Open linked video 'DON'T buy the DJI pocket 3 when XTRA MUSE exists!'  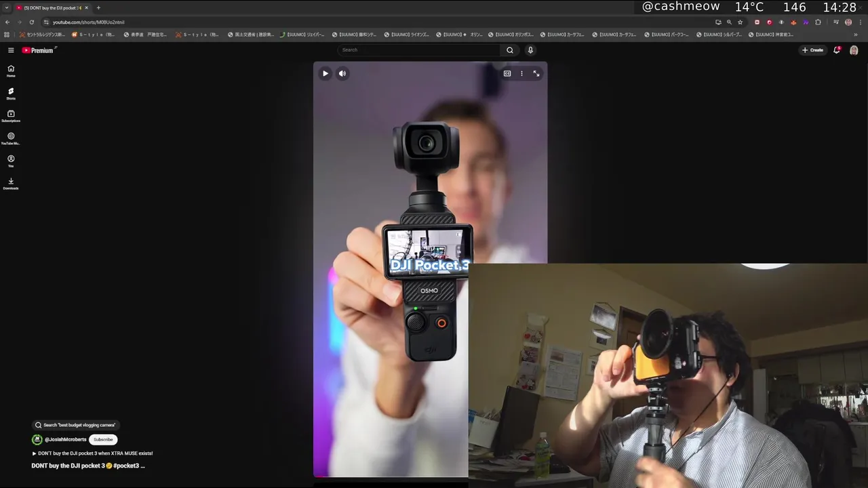tap(92, 453)
